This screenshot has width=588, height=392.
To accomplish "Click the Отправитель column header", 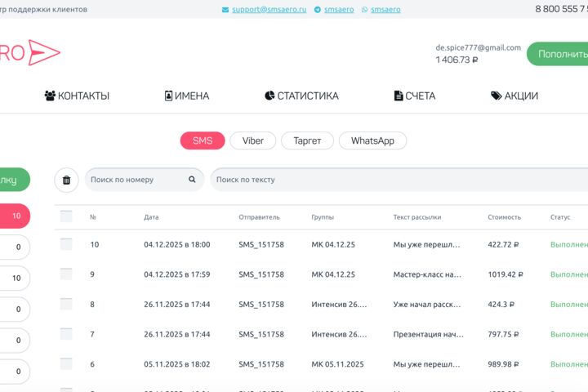I will pos(259,217).
